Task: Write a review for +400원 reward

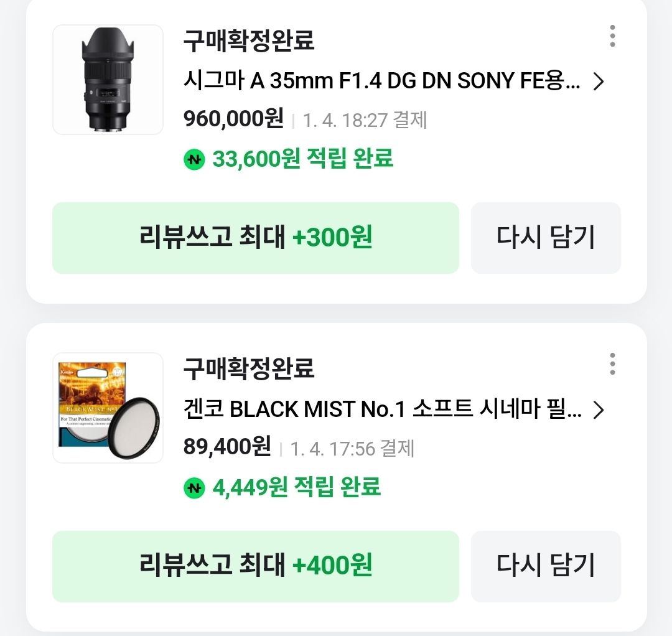Action: (255, 566)
